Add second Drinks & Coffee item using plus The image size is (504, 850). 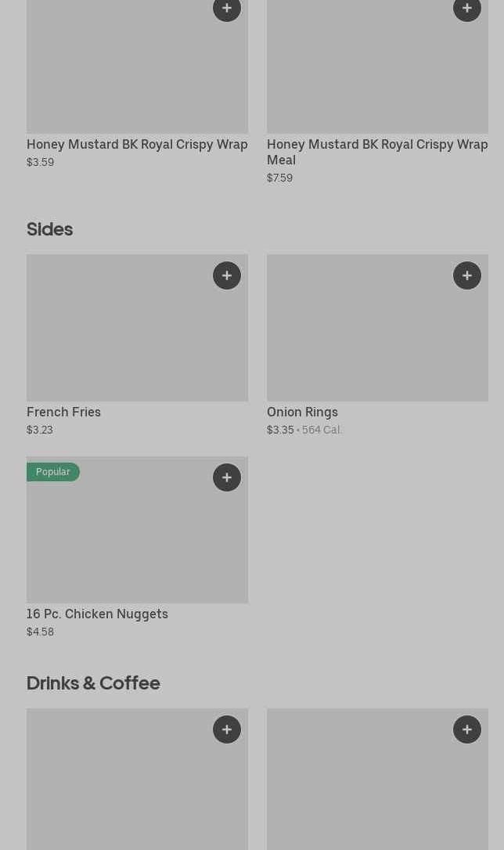(x=467, y=729)
